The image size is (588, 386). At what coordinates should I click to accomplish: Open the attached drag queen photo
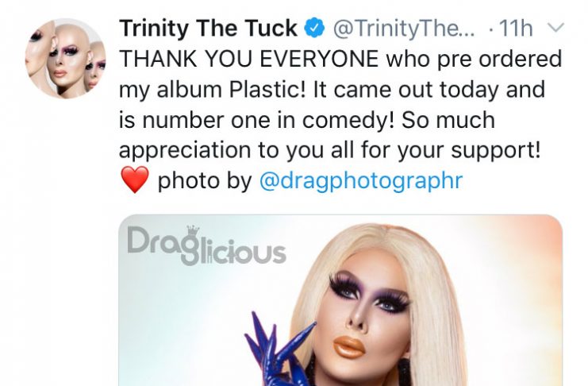coord(340,300)
